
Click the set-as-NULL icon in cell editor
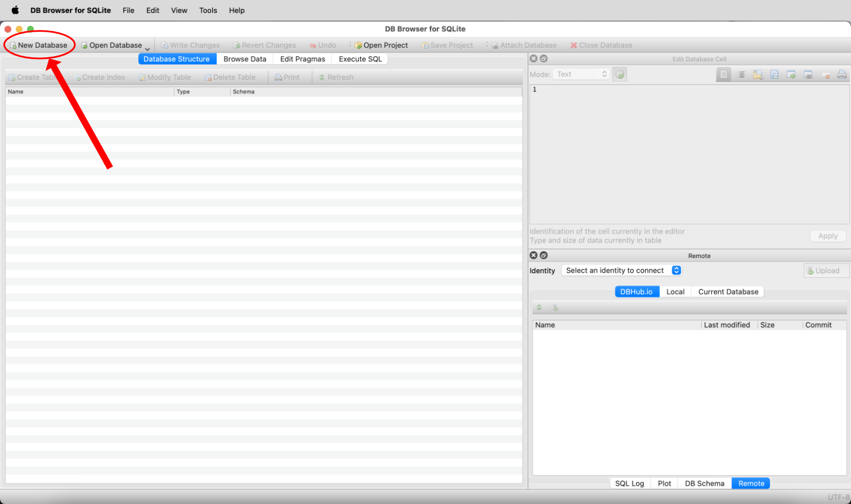[825, 74]
